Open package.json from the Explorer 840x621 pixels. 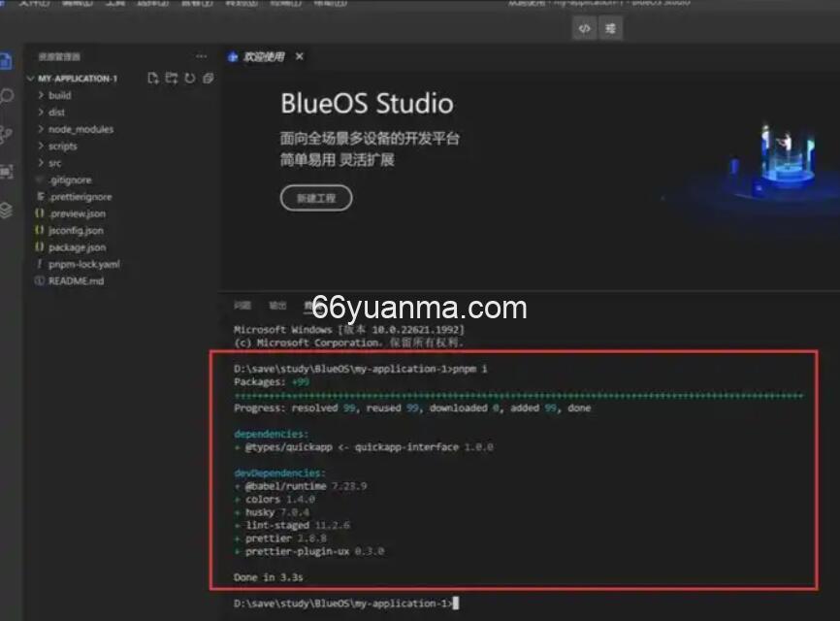coord(76,246)
